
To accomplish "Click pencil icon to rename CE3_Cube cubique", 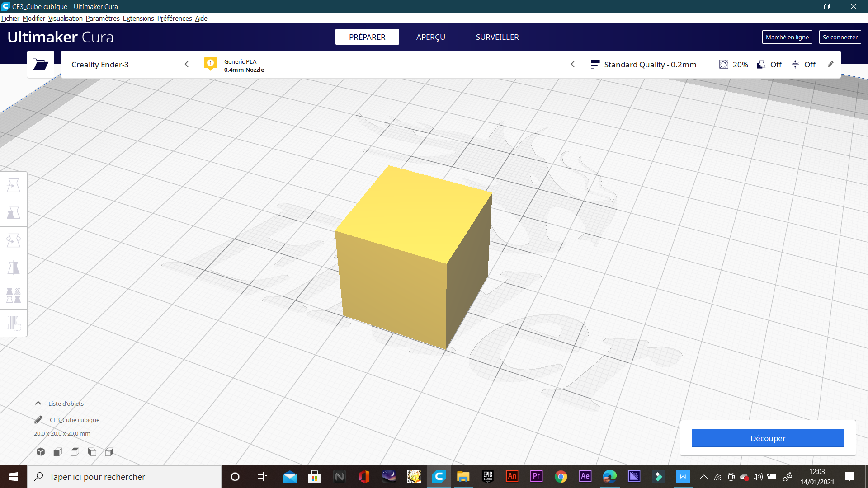I will click(x=38, y=420).
